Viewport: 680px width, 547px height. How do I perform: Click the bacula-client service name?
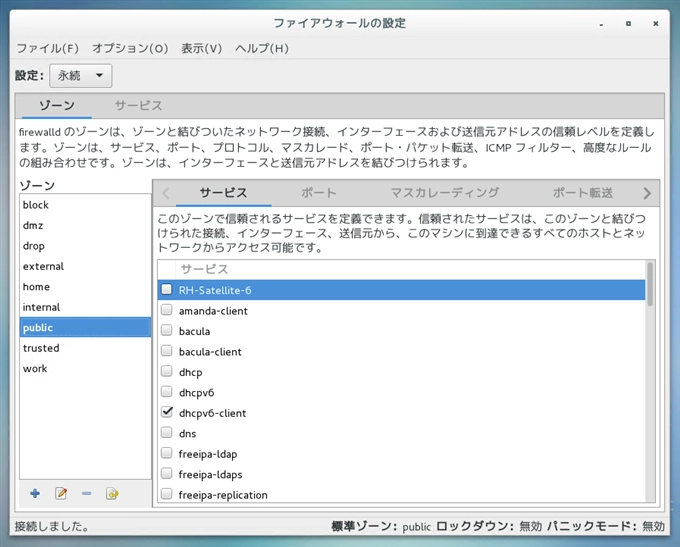tap(210, 352)
